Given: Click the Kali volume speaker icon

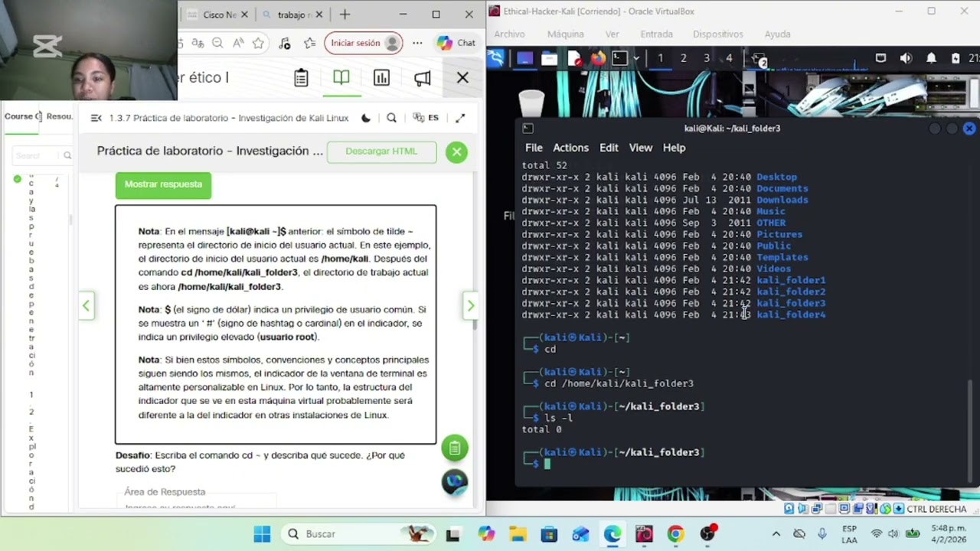Looking at the screenshot, I should click(x=906, y=58).
